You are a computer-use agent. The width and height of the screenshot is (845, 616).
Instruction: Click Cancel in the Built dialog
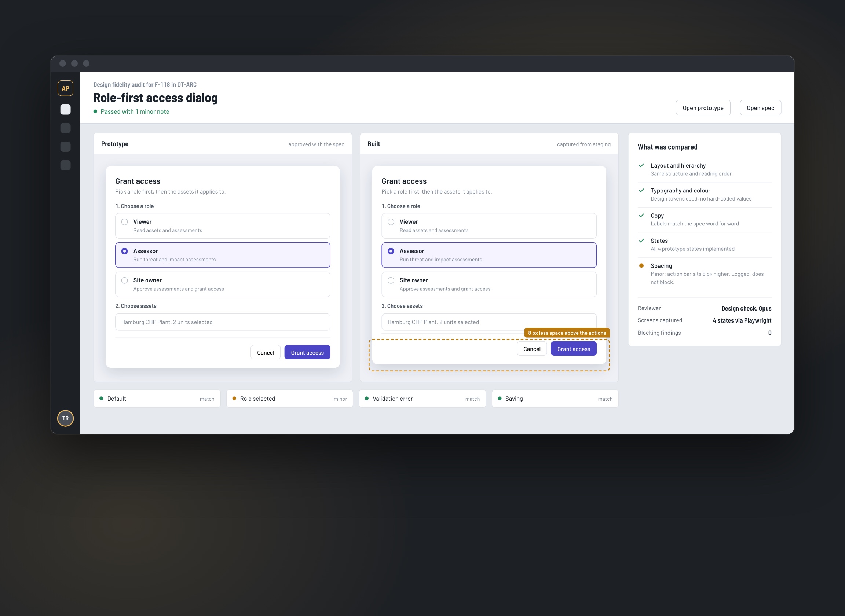pos(532,349)
